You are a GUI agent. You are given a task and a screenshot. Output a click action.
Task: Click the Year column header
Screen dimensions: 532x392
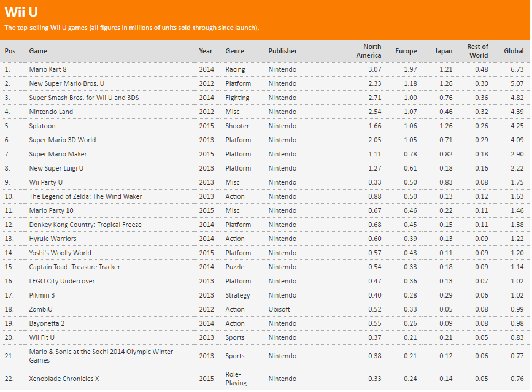[206, 51]
